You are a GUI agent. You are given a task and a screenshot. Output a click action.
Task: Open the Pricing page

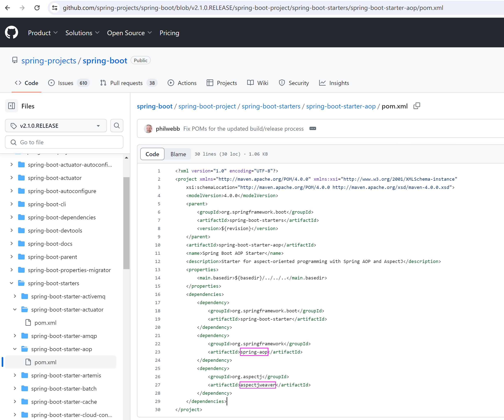(169, 33)
